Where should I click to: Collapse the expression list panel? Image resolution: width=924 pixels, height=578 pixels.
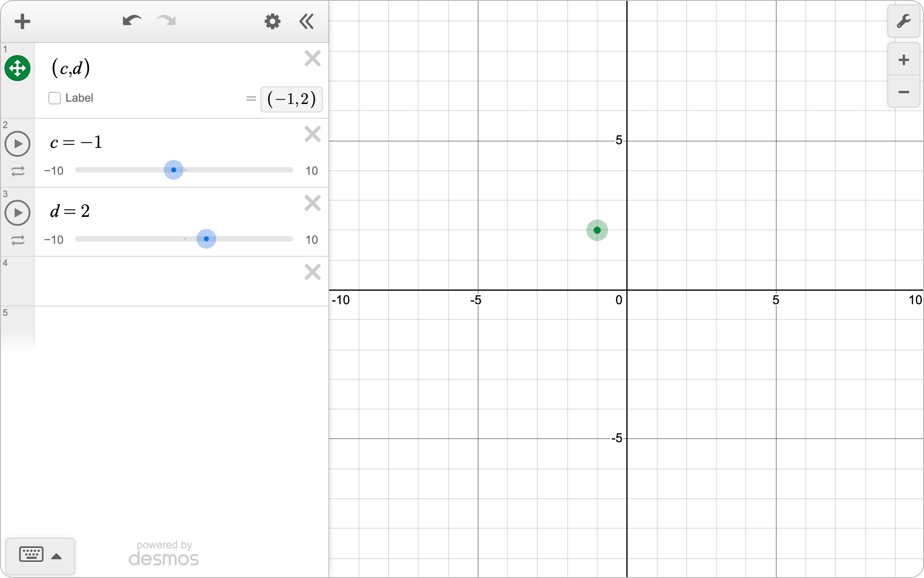(307, 21)
